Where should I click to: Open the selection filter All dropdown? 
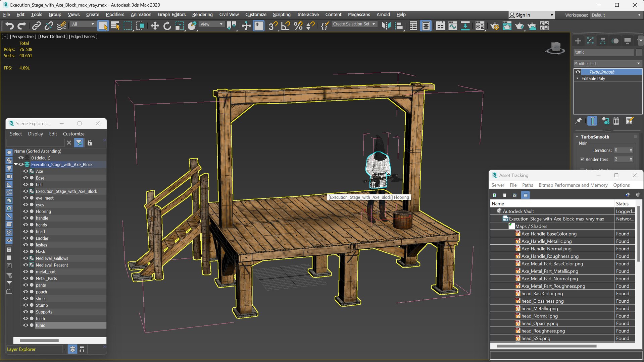(x=83, y=24)
